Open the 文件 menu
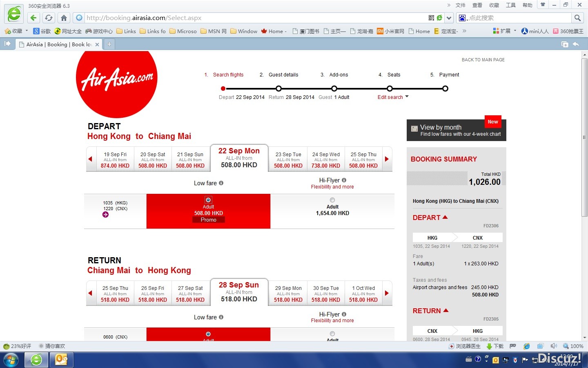588x368 pixels. [461, 5]
